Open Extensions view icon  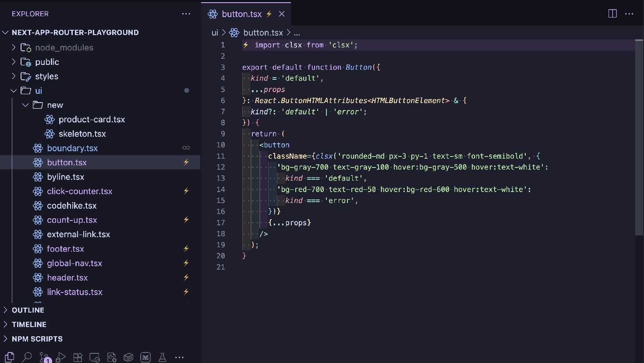pos(78,357)
